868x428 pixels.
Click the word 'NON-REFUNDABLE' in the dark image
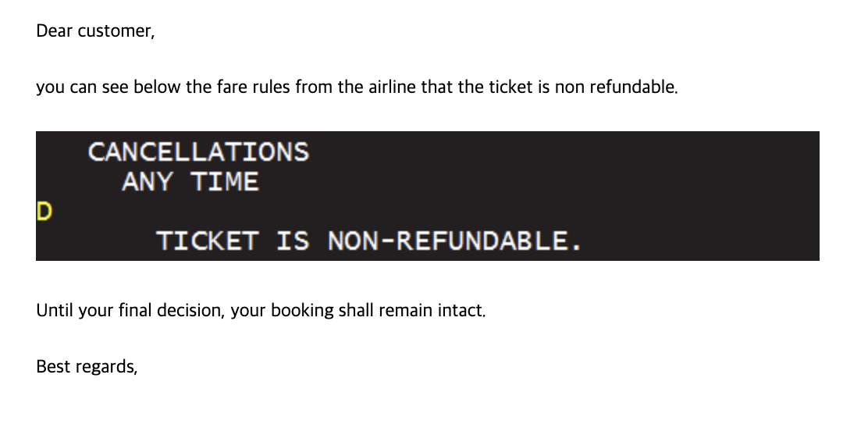point(447,241)
